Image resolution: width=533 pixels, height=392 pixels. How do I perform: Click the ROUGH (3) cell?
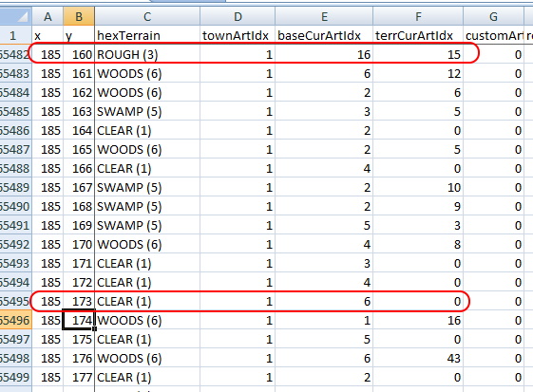147,54
